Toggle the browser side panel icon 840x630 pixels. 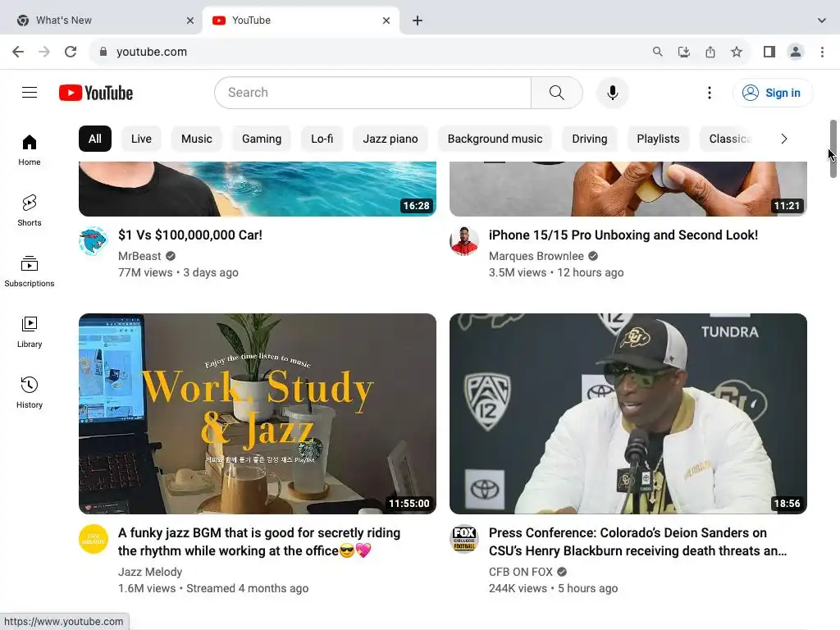769,52
